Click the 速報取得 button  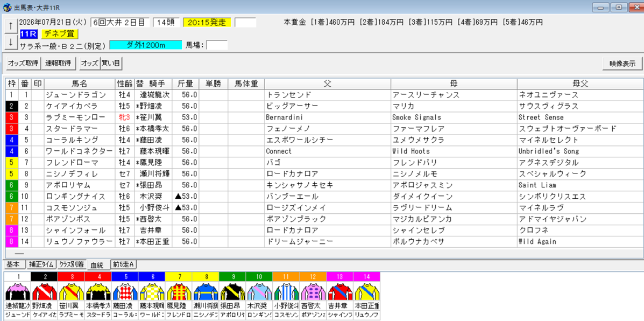58,64
